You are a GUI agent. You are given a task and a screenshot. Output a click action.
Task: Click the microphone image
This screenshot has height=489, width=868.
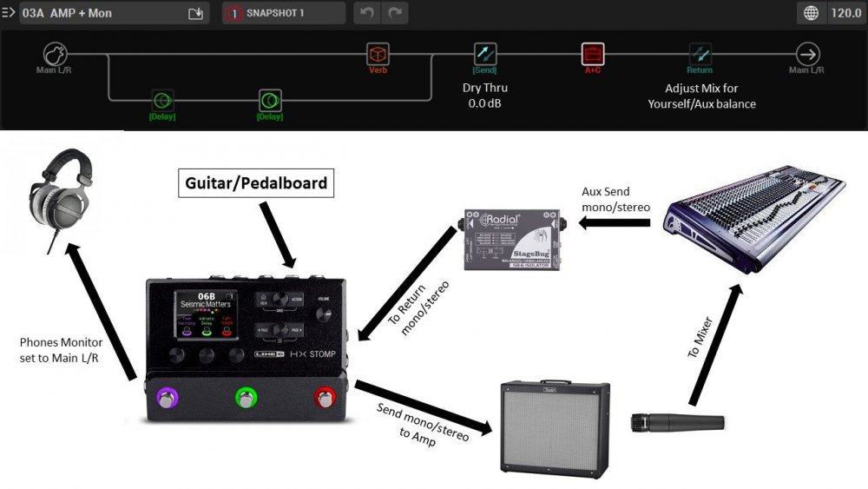(x=678, y=422)
